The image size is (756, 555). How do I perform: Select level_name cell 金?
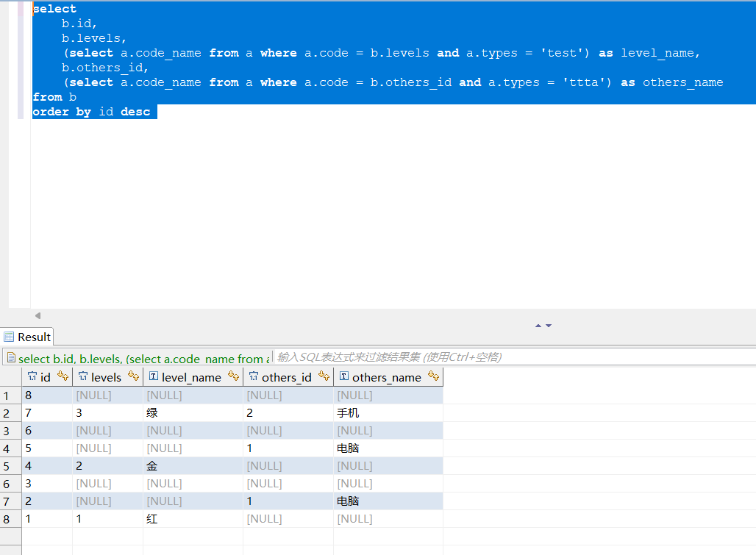[x=193, y=466]
